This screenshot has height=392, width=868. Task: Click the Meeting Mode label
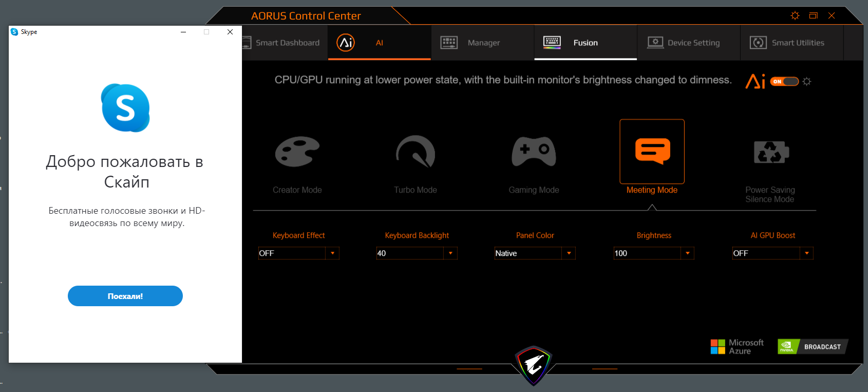(x=652, y=190)
